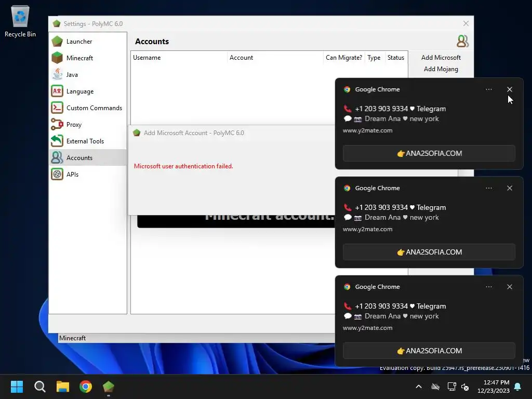Click ANA2SOFIA.COM button in top notification

click(x=429, y=153)
